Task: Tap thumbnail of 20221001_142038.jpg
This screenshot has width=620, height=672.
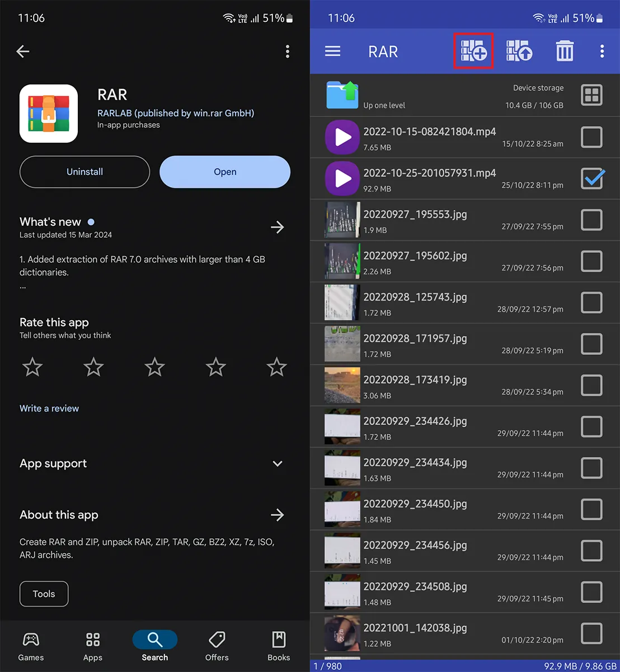Action: [342, 633]
